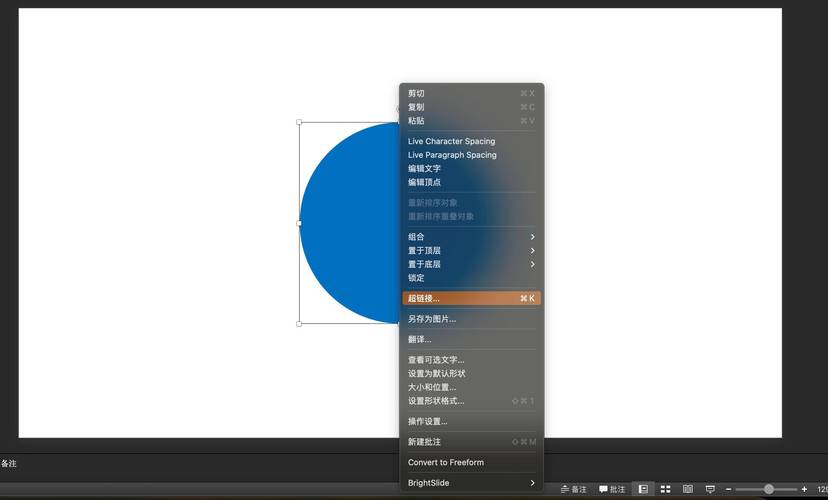Click the zoom slider handle
The width and height of the screenshot is (828, 500).
click(768, 489)
